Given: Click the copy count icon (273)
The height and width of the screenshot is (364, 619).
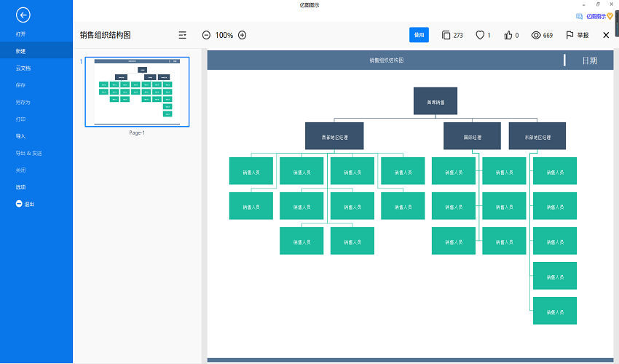Looking at the screenshot, I should click(x=446, y=35).
